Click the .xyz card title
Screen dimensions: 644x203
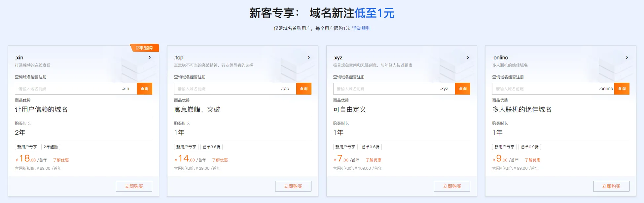pos(338,58)
